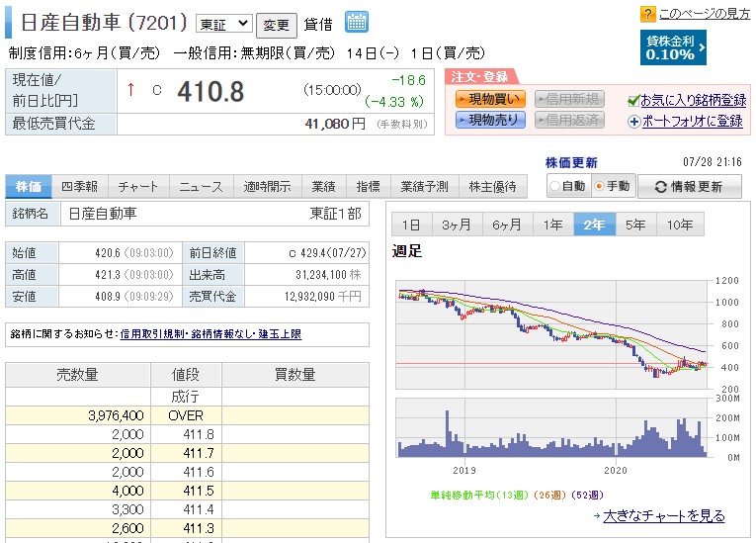Click the 情報更新 button
This screenshot has width=756, height=543.
click(690, 187)
